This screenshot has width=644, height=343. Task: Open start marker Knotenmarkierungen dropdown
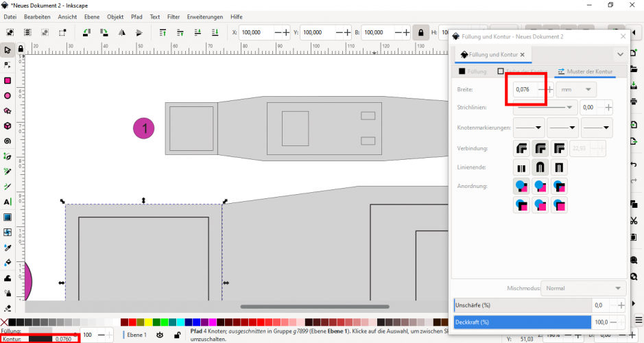click(529, 128)
